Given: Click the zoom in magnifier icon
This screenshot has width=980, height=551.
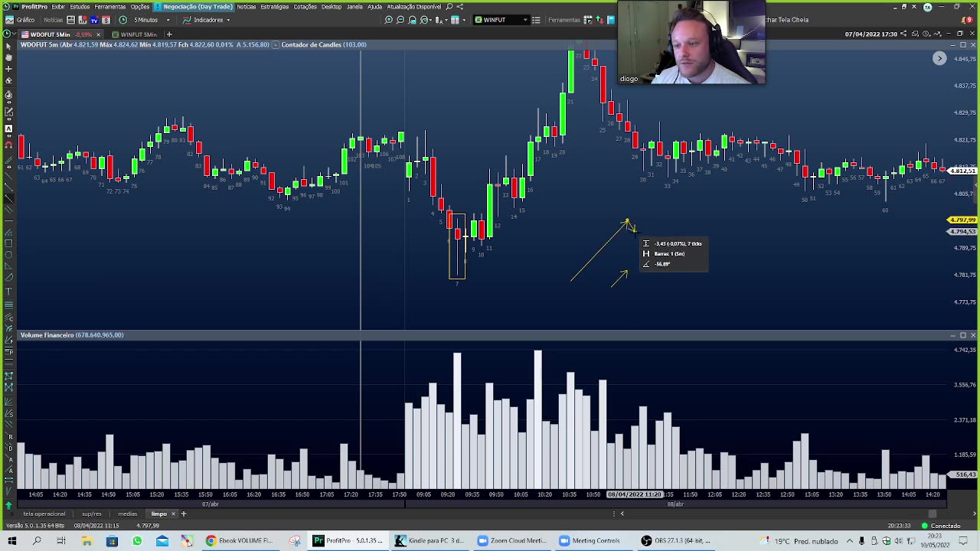Looking at the screenshot, I should (x=389, y=20).
